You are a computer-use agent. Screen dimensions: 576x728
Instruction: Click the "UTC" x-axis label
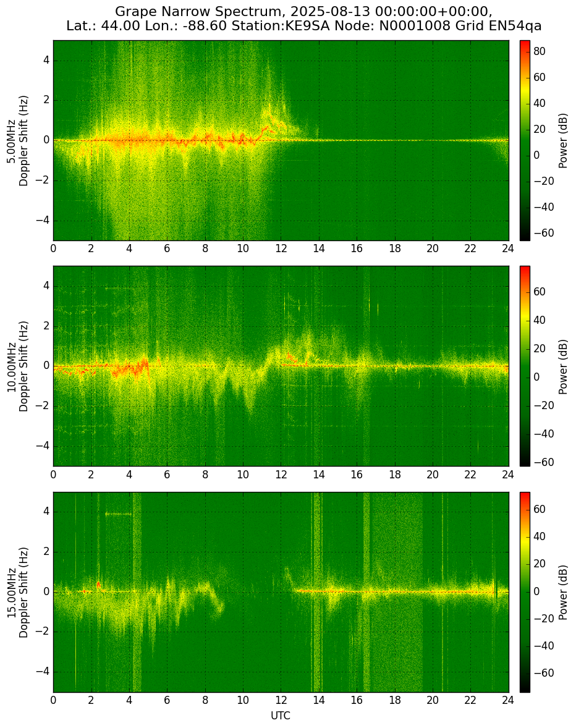click(x=281, y=716)
